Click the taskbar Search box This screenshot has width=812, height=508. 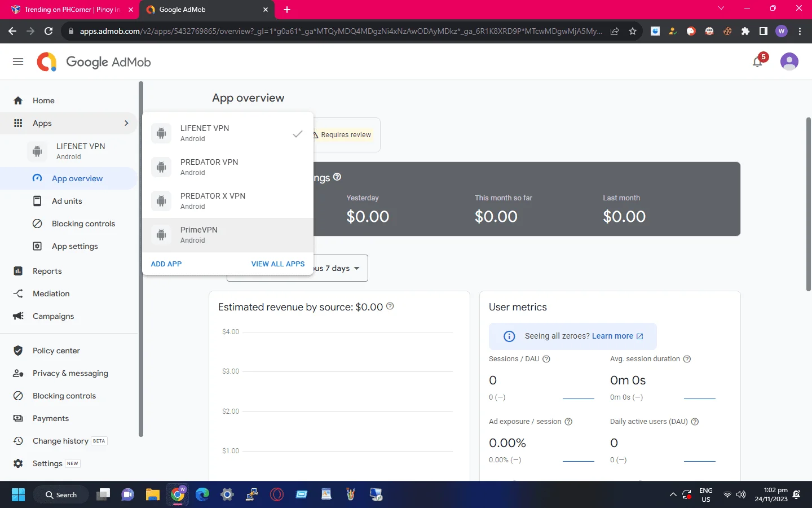61,494
